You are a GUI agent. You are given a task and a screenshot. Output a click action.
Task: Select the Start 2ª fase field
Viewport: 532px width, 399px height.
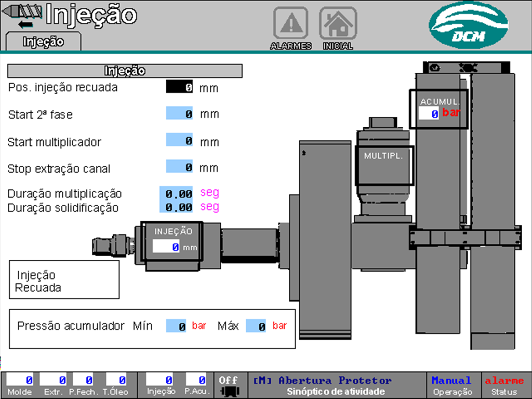click(180, 114)
